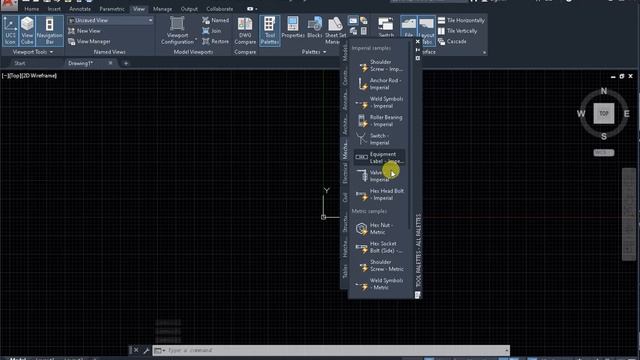Switch to the Electrical palette tab
The image size is (640, 360).
pos(345,173)
